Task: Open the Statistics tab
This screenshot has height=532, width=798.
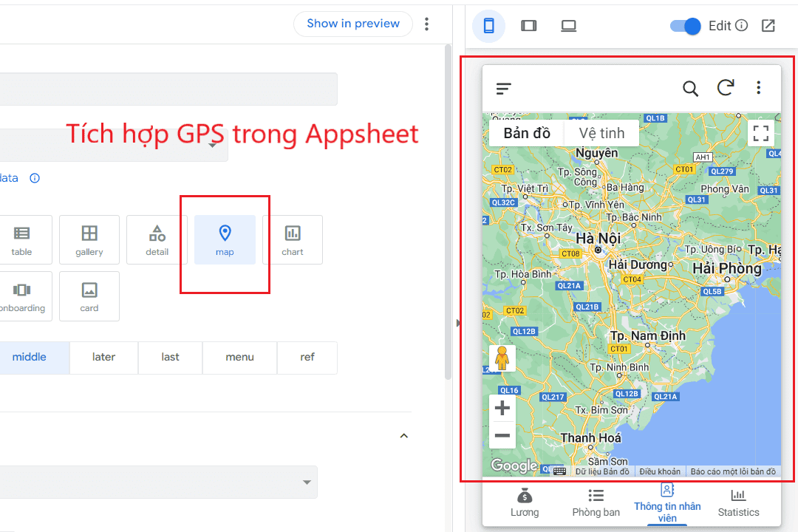Action: pyautogui.click(x=738, y=503)
